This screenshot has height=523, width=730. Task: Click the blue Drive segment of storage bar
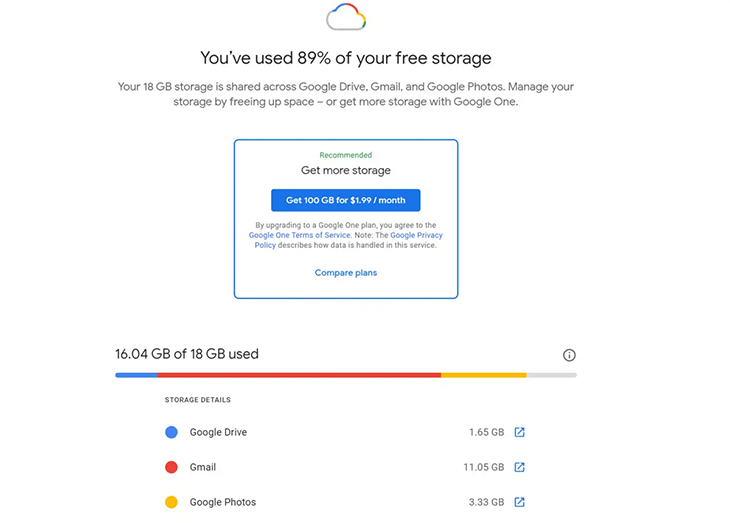point(136,375)
